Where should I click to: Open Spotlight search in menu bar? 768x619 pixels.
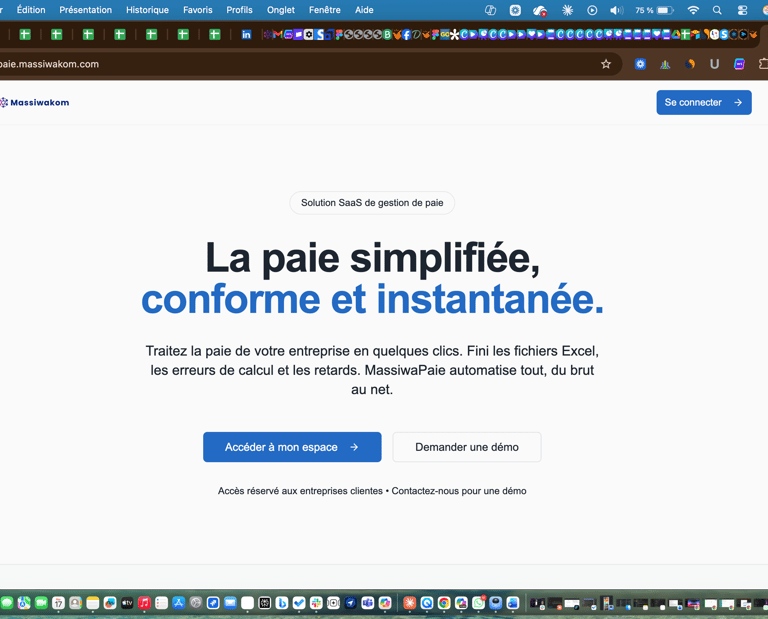(x=717, y=10)
